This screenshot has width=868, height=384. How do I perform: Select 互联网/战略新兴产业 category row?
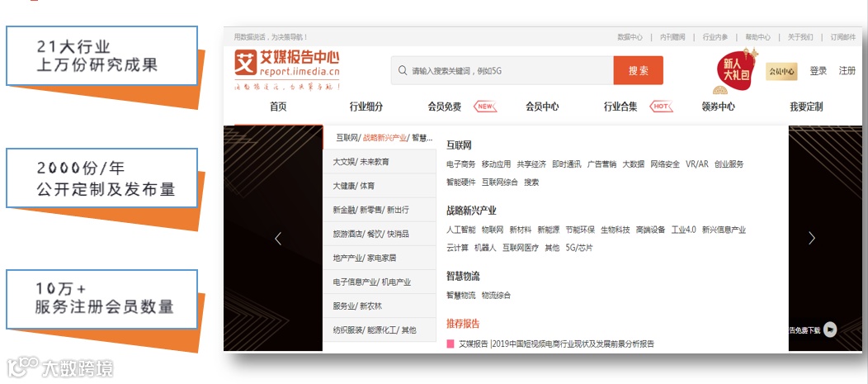tap(380, 138)
